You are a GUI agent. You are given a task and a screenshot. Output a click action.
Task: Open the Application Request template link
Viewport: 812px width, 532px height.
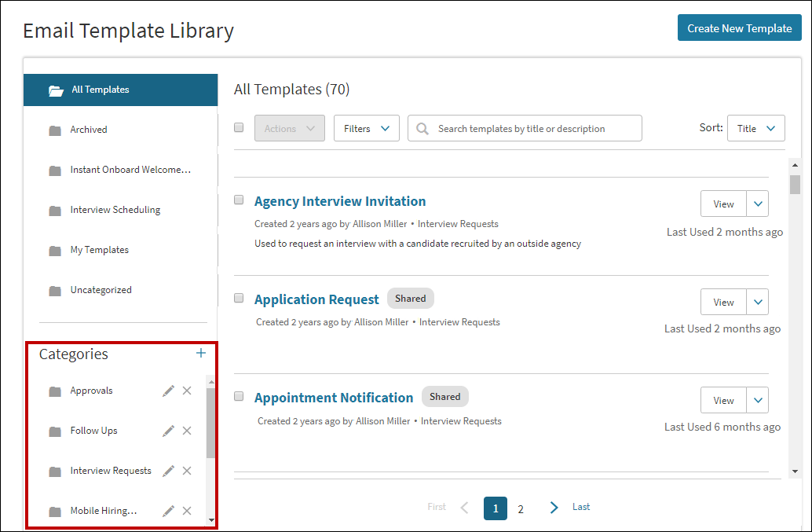(316, 299)
